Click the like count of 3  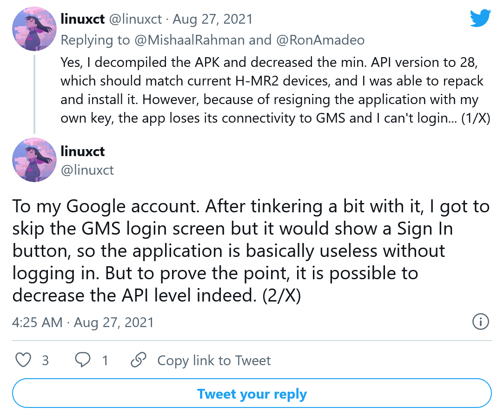click(x=45, y=361)
